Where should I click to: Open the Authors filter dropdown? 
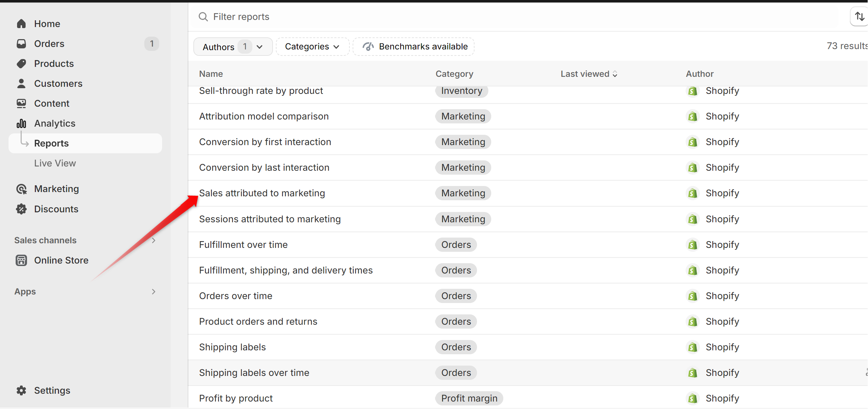click(233, 47)
